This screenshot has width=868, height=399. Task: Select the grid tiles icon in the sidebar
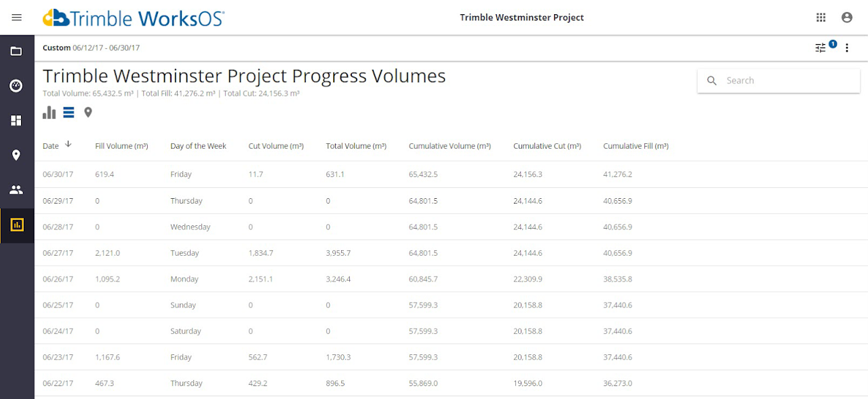(x=16, y=121)
